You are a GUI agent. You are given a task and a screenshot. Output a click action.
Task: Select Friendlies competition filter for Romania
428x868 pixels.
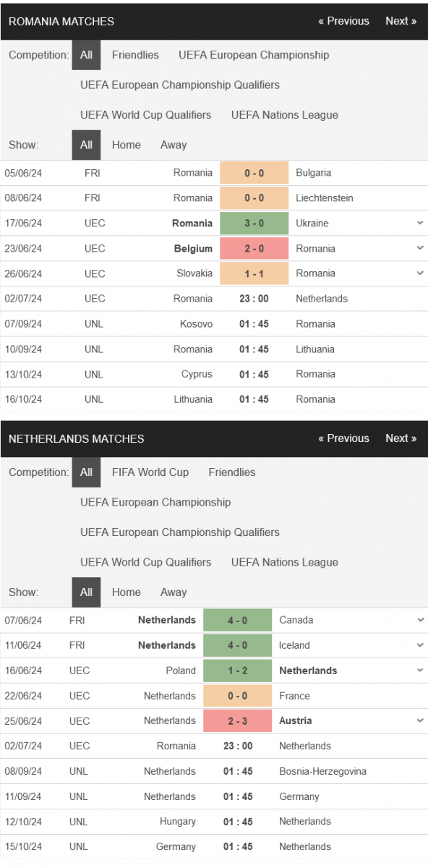[x=135, y=55]
